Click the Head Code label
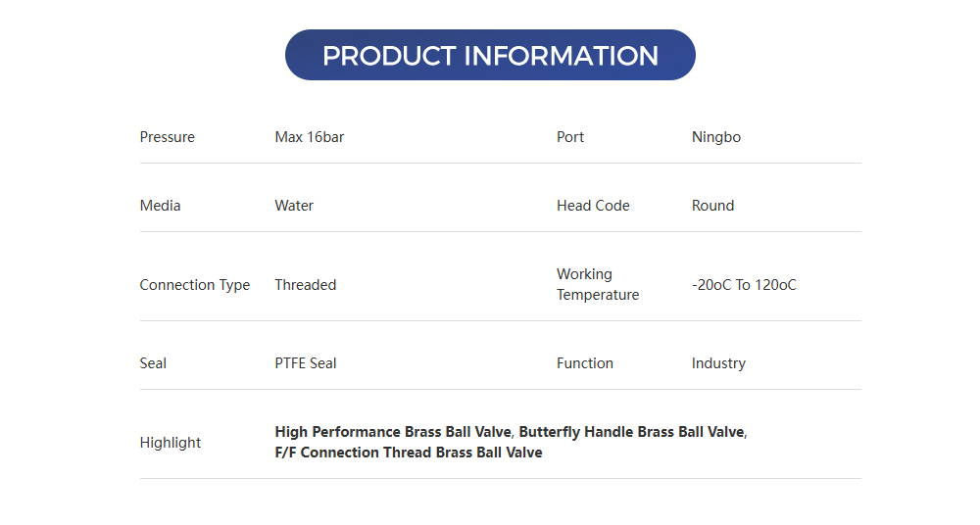 point(593,206)
